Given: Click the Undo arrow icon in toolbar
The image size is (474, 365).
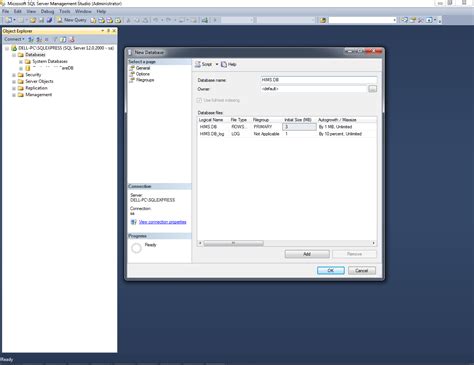Looking at the screenshot, I should 156,20.
